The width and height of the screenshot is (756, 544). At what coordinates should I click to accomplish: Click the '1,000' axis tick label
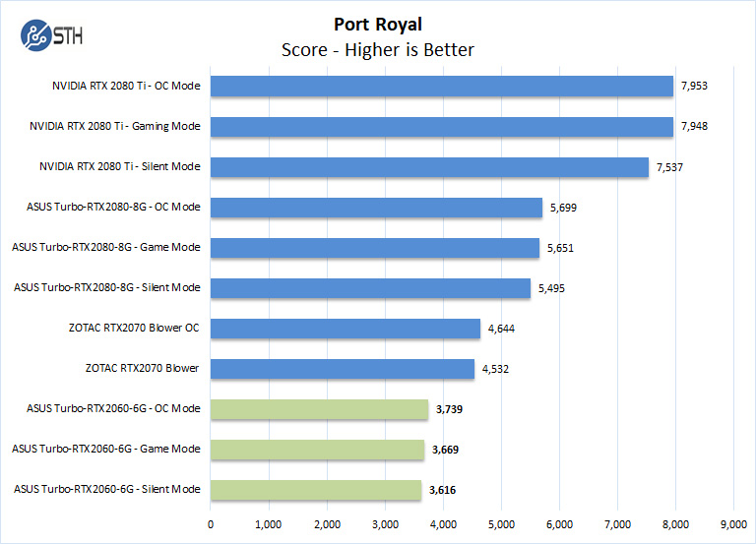pos(269,524)
